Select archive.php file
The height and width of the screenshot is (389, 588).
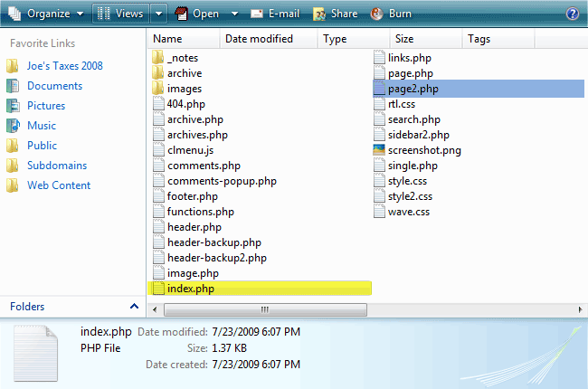point(188,119)
